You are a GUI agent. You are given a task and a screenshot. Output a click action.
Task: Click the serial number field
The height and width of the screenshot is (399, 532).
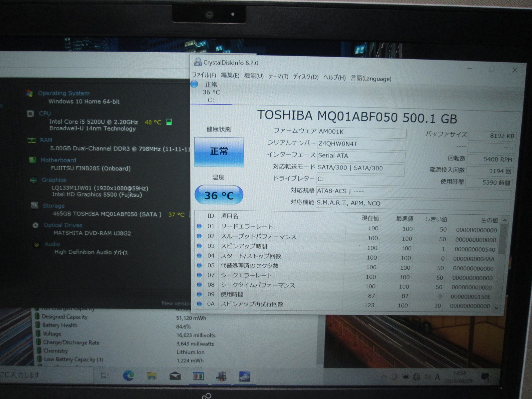click(361, 144)
